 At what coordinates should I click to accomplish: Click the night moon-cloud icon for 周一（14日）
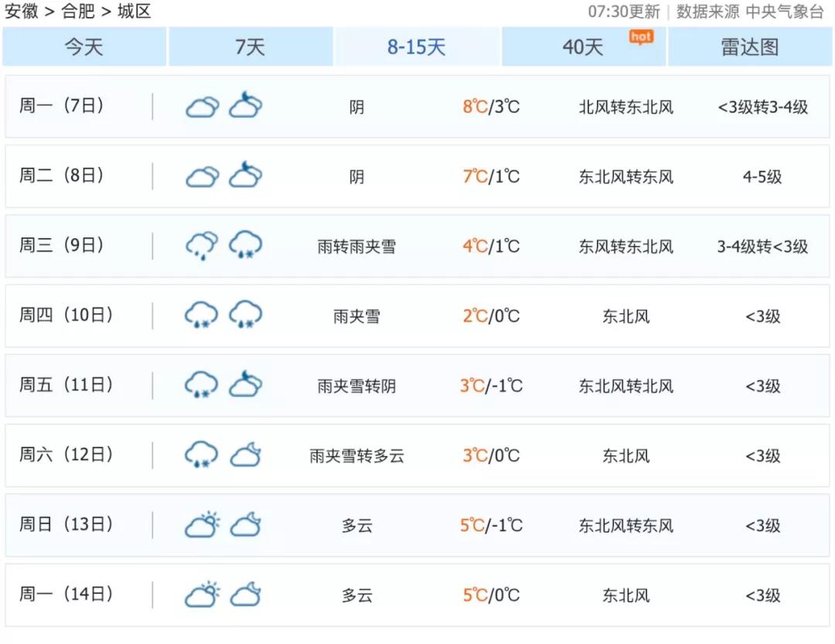246,594
